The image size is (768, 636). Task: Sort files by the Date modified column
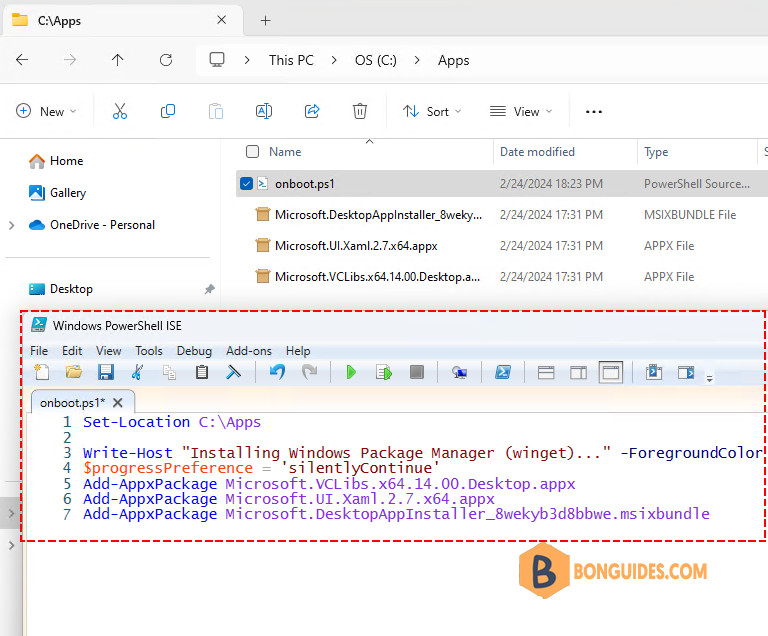[x=537, y=151]
